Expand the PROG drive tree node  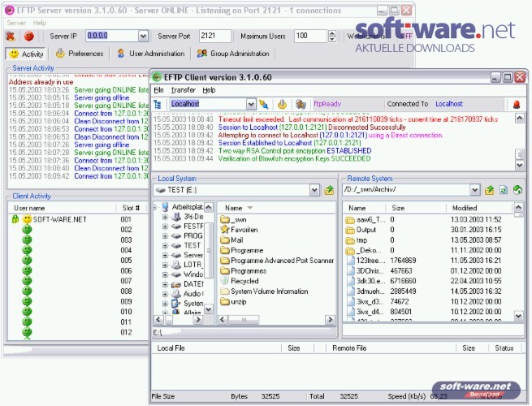[x=165, y=235]
